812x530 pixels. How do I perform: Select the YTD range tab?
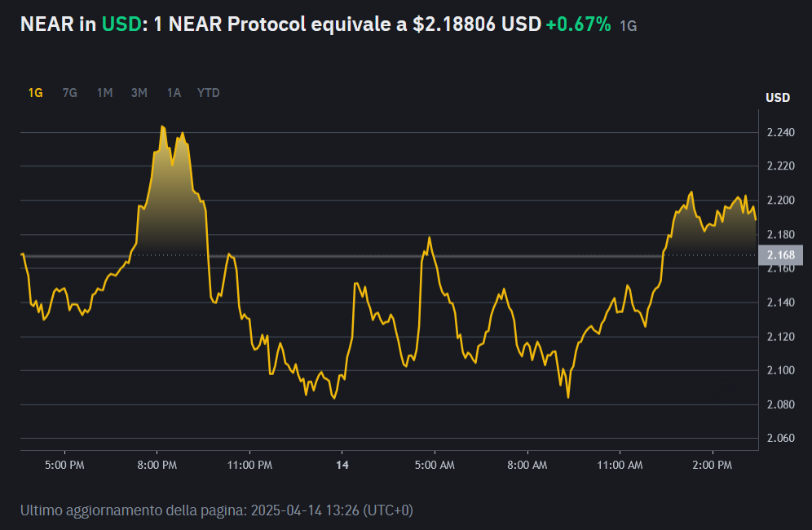tap(208, 93)
